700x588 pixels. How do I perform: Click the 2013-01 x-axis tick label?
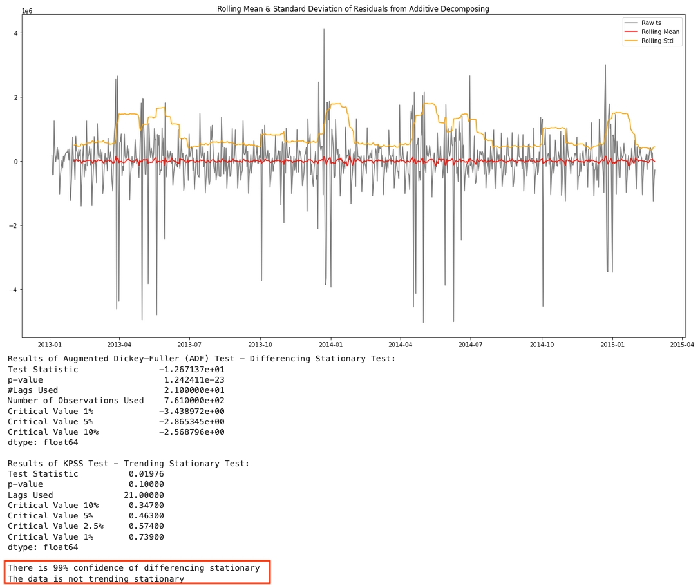(x=50, y=345)
